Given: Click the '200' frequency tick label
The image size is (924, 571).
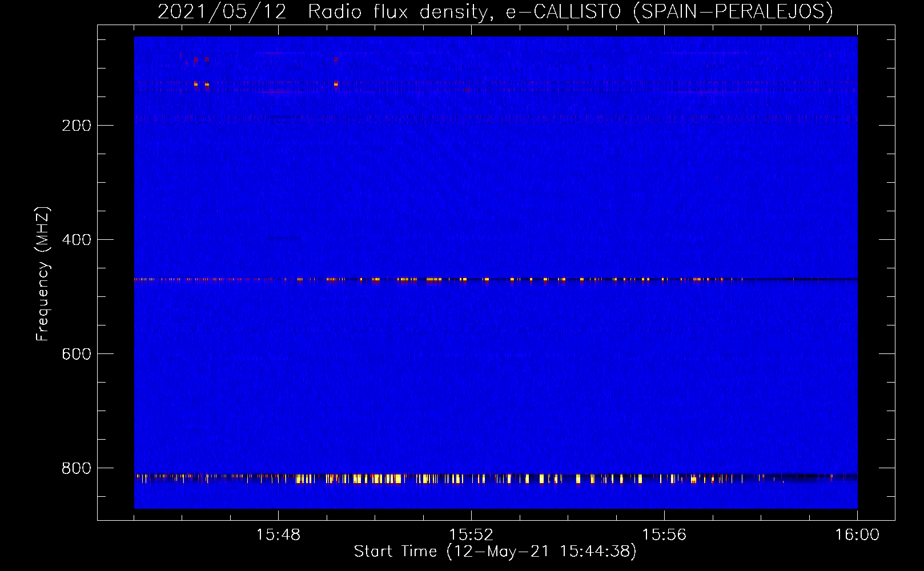Looking at the screenshot, I should tap(77, 126).
